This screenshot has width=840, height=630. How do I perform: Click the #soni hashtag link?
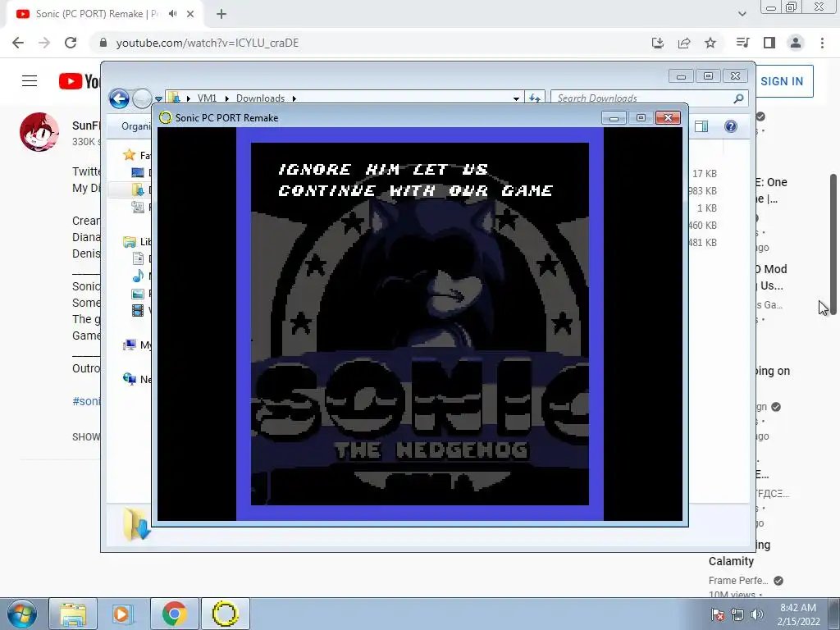(x=86, y=401)
